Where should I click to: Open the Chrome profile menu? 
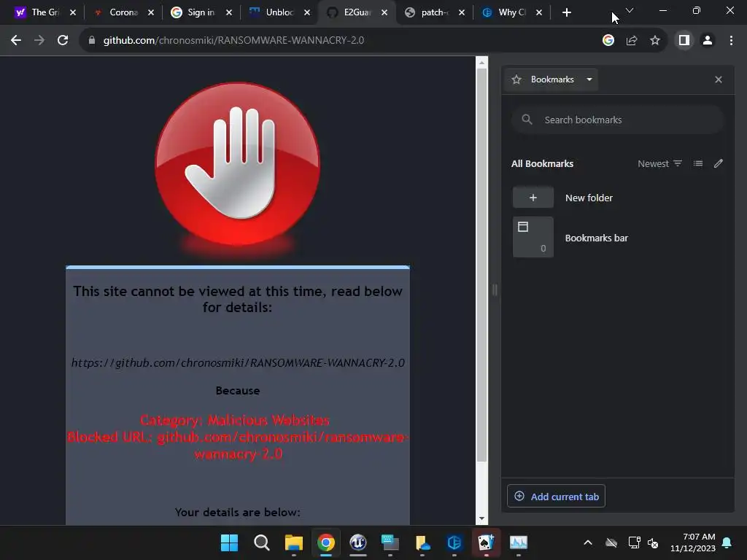(x=708, y=41)
